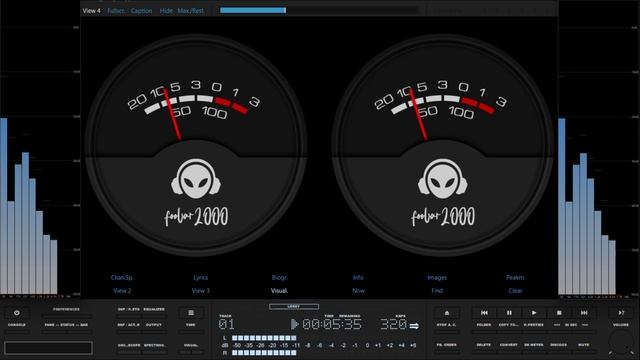Click the Convert button

tap(509, 345)
